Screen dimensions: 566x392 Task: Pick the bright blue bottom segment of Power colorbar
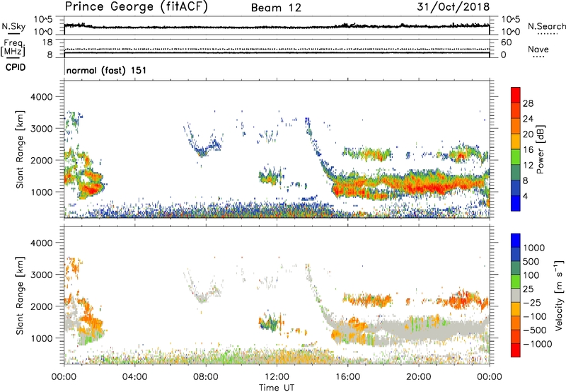coord(516,203)
